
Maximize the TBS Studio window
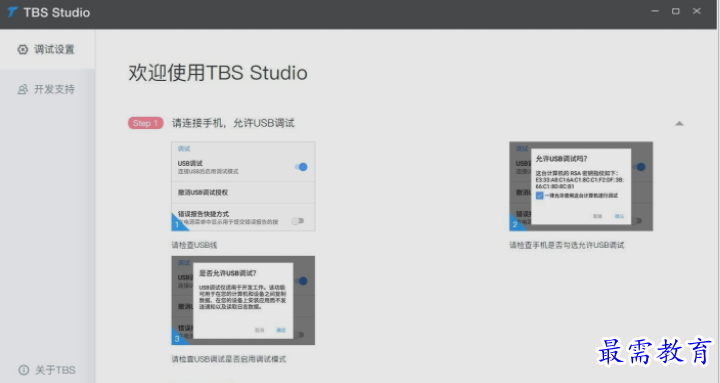675,11
